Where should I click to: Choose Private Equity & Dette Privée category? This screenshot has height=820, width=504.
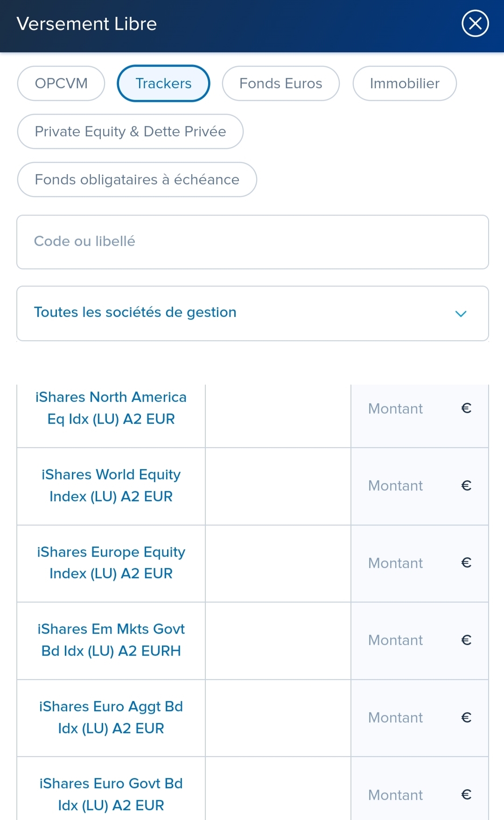pos(130,132)
